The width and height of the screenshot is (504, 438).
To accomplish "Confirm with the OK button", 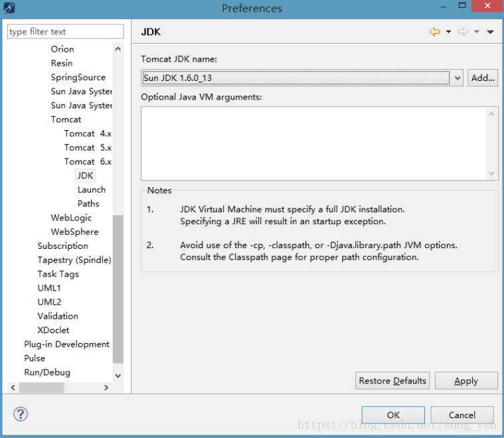I will 393,415.
